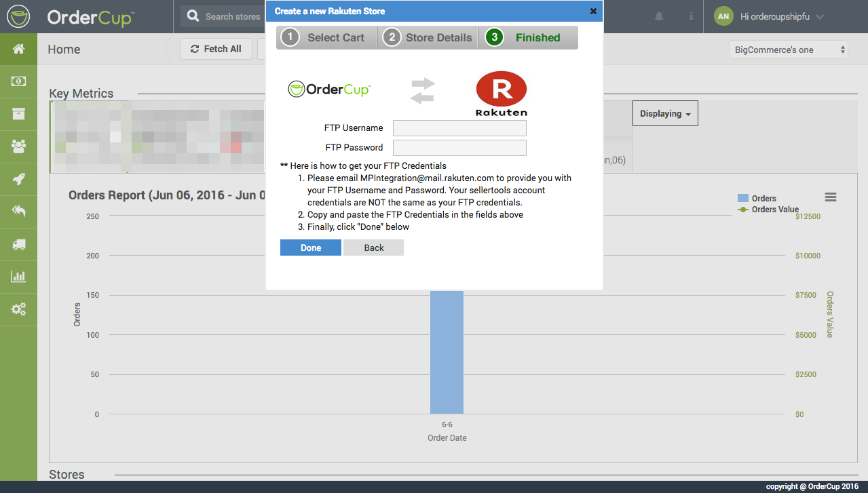
Task: Click the Order Date axis label
Action: pos(447,437)
